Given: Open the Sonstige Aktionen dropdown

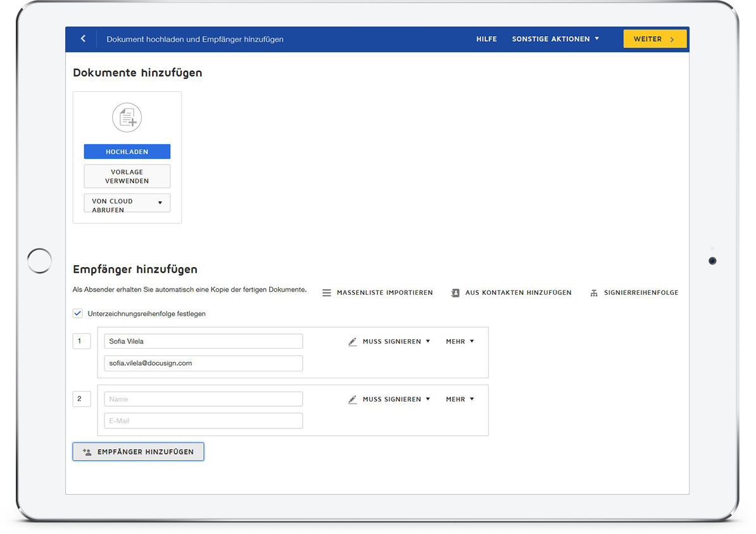Looking at the screenshot, I should tap(555, 39).
